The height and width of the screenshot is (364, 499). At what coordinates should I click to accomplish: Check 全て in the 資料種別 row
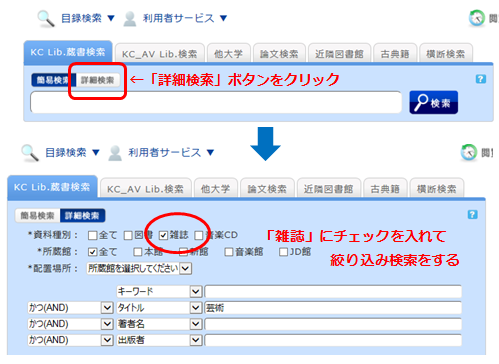click(92, 235)
